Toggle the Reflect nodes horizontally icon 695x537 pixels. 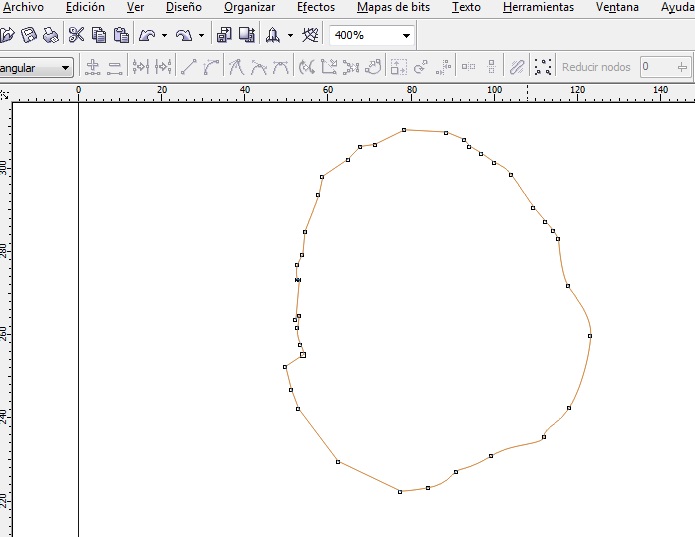pos(469,67)
